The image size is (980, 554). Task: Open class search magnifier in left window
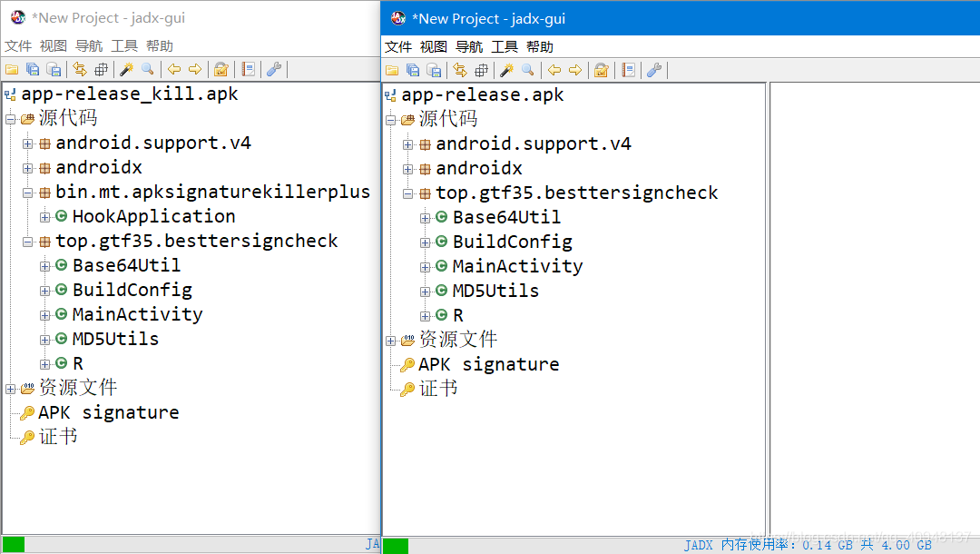[148, 69]
